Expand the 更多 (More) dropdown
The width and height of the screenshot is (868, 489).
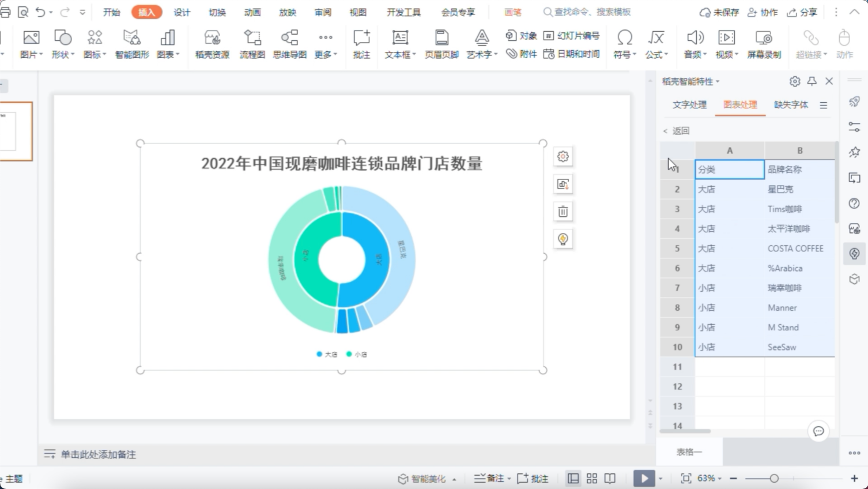click(326, 44)
